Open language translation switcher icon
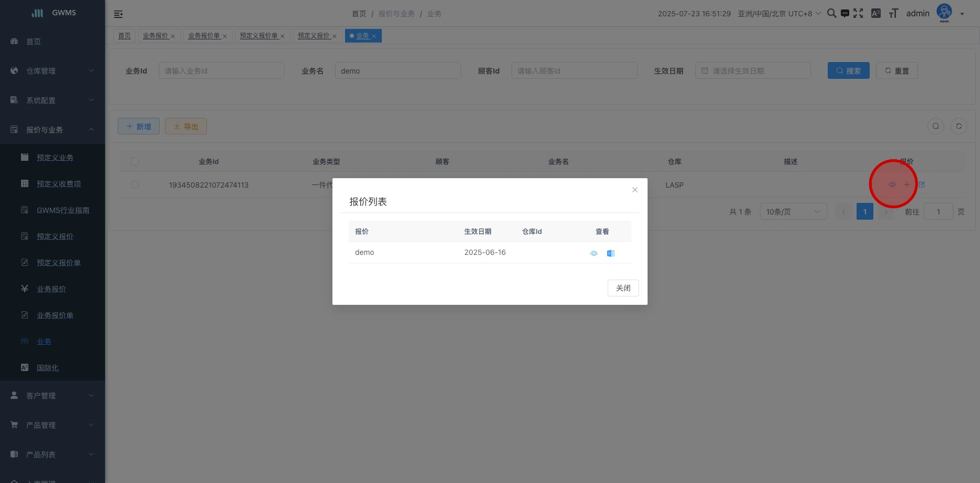This screenshot has height=483, width=980. tap(875, 14)
